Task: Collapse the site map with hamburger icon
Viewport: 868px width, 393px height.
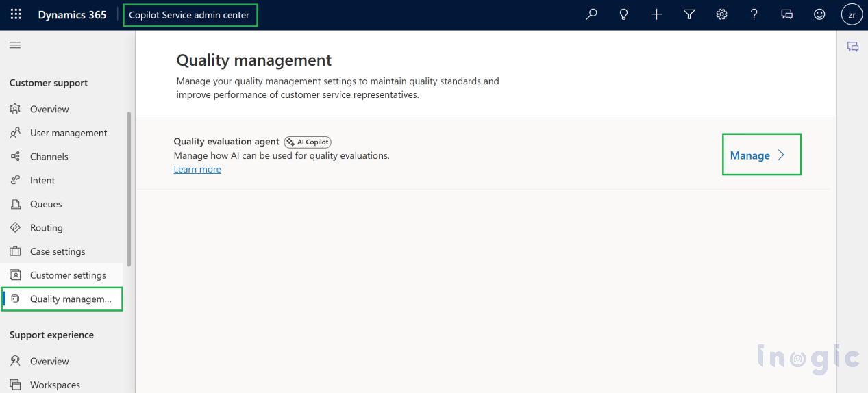Action: tap(14, 45)
